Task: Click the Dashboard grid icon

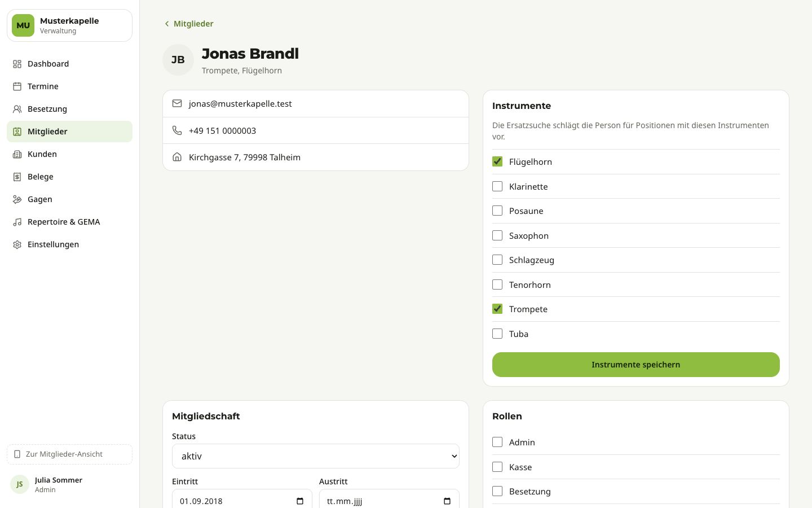Action: (17, 64)
